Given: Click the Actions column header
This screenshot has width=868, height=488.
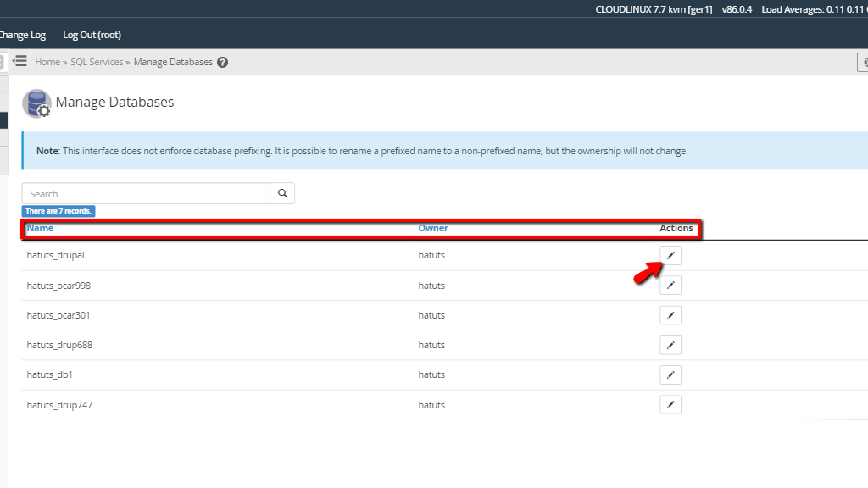Looking at the screenshot, I should (x=676, y=228).
